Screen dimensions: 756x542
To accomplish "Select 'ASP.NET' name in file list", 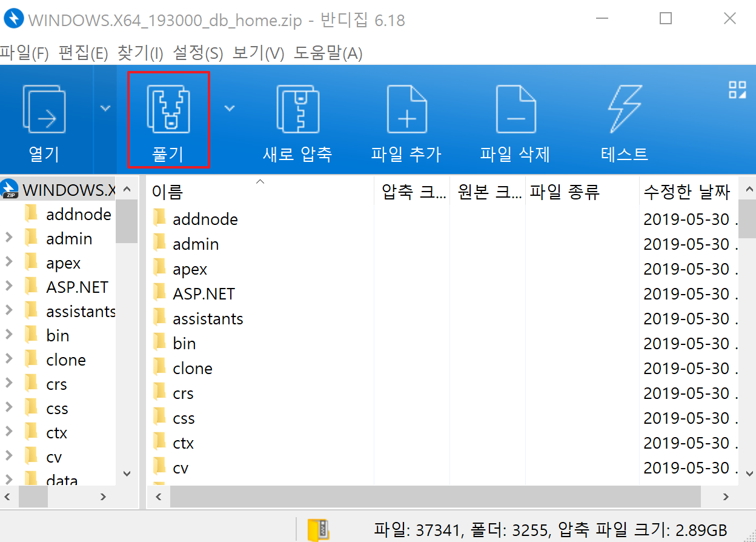I will pos(204,293).
